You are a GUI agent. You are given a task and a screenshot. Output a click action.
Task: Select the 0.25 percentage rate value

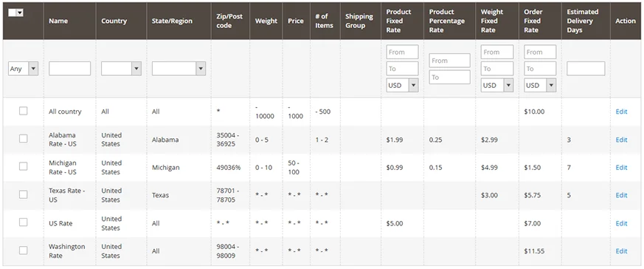pyautogui.click(x=436, y=140)
